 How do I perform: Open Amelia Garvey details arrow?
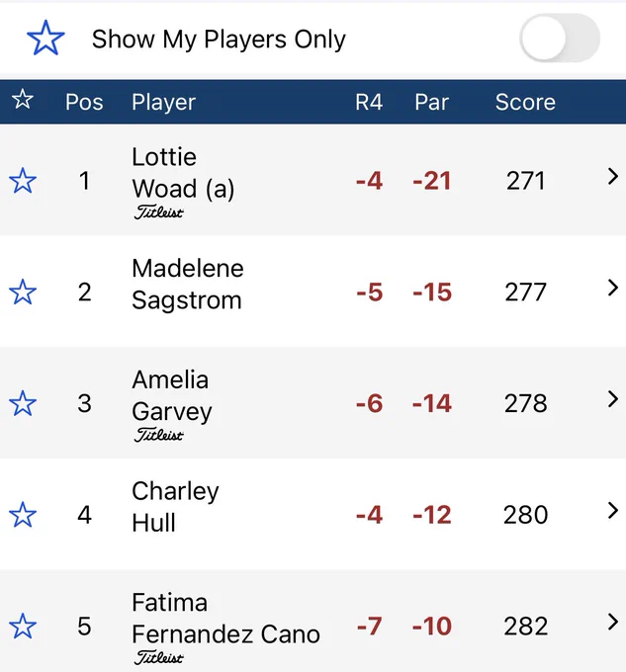(x=613, y=399)
